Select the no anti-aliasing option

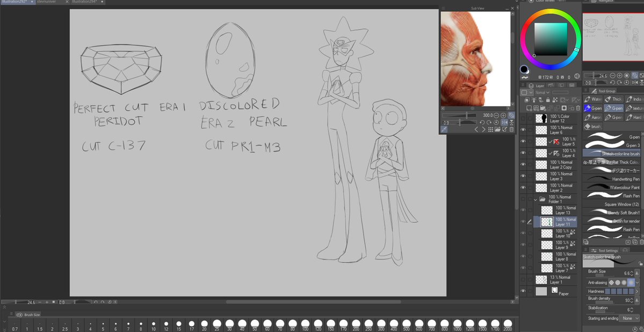(612, 282)
